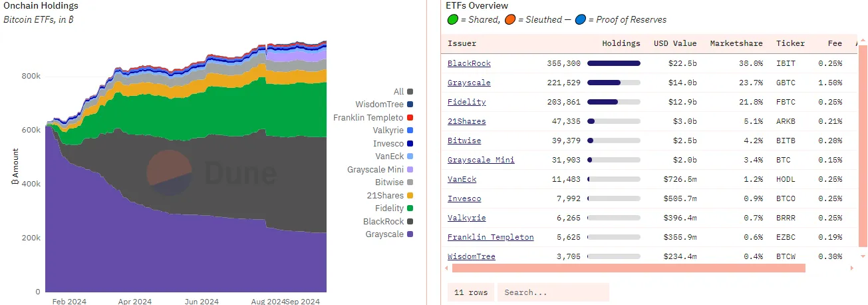Click the WisdomTree legend color square
This screenshot has width=868, height=305.
point(410,105)
